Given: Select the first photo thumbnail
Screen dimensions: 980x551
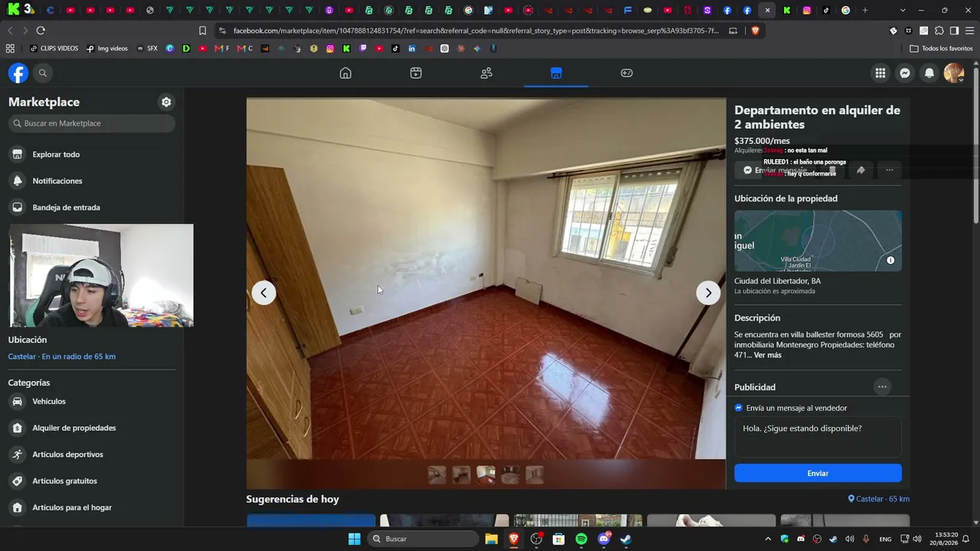Looking at the screenshot, I should click(437, 474).
